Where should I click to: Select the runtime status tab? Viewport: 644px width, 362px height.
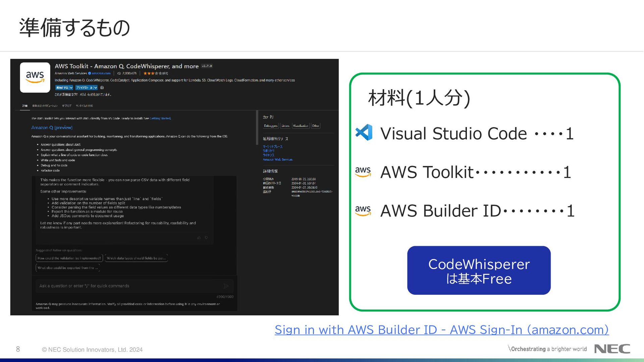coord(84,106)
